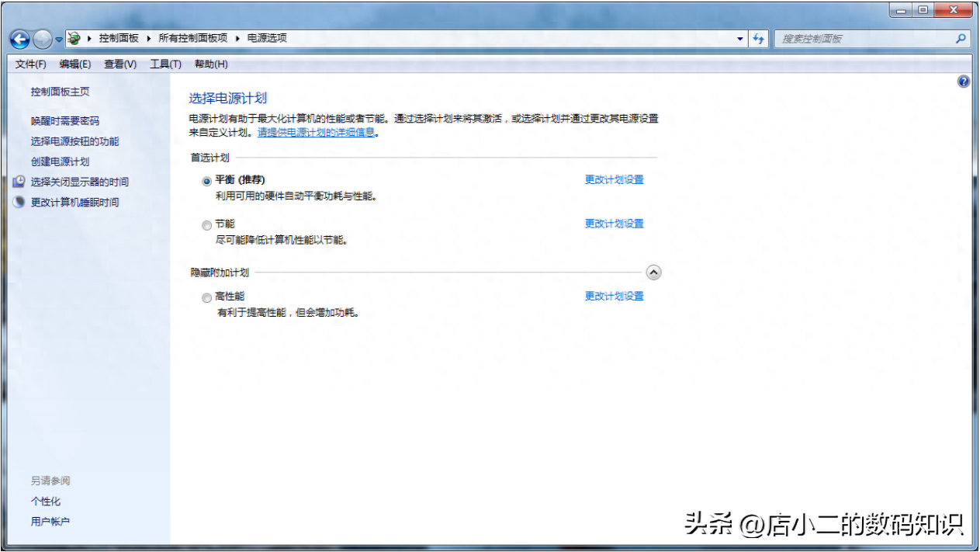Open the 工具 menu
This screenshot has width=980, height=552.
point(164,64)
